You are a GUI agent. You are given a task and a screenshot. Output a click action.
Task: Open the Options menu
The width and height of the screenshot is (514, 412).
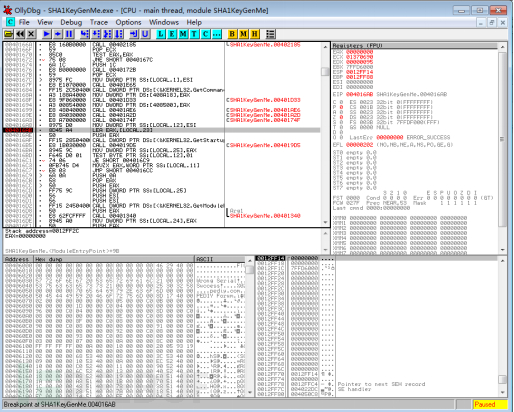128,22
